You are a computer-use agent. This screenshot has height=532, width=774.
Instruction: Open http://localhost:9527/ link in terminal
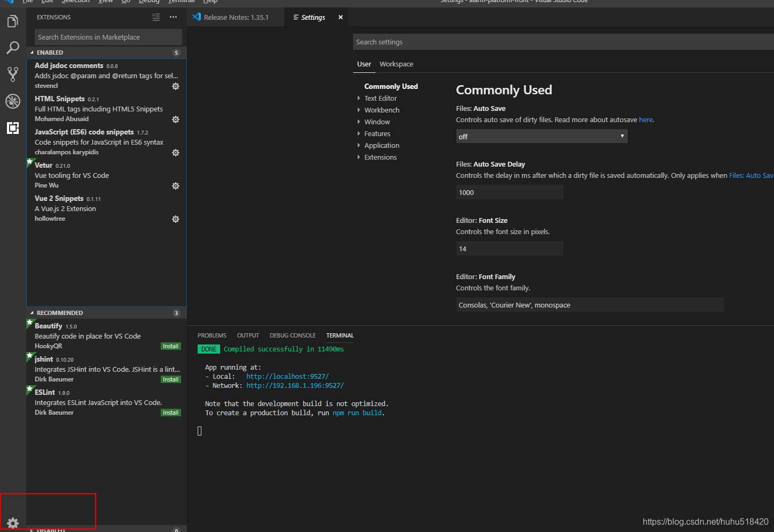[x=288, y=377]
